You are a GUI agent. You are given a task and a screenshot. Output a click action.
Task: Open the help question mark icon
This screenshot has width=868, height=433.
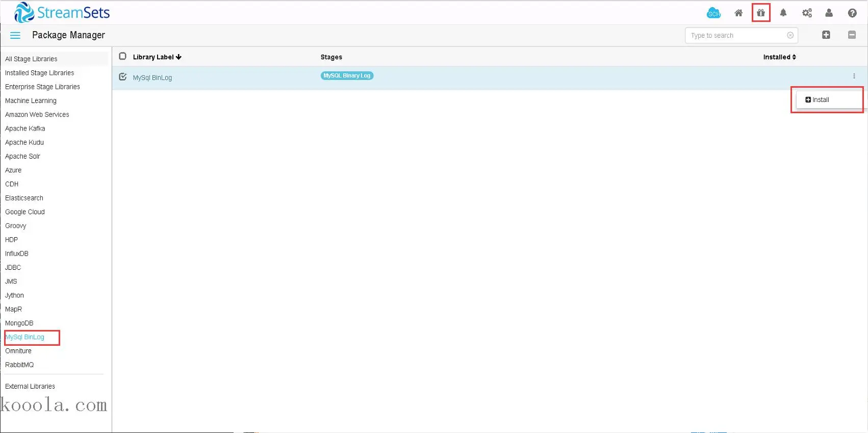852,13
